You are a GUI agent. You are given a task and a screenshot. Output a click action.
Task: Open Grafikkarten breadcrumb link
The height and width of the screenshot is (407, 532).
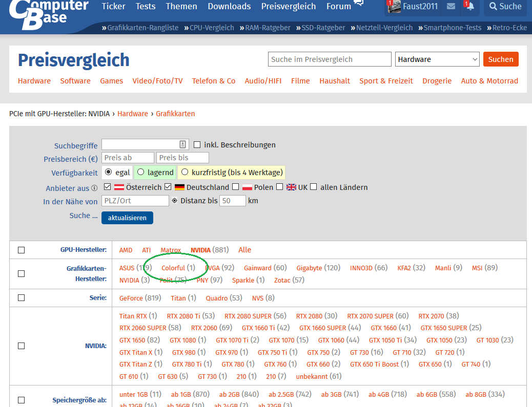pyautogui.click(x=175, y=114)
